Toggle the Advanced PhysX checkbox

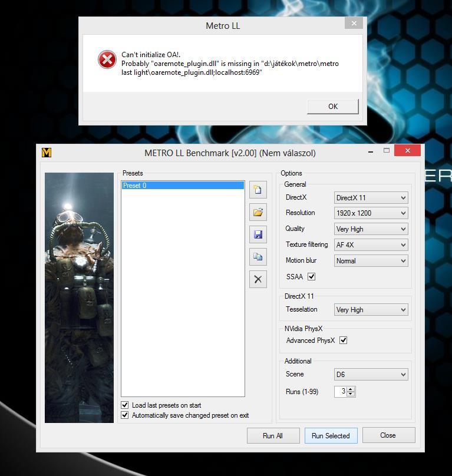[x=343, y=341]
